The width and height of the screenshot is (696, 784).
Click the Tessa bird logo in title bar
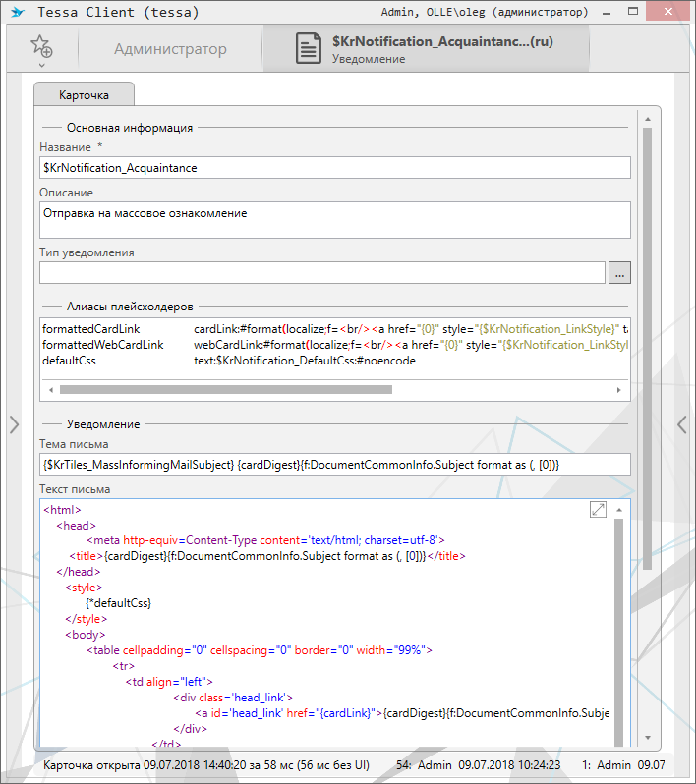pyautogui.click(x=19, y=13)
